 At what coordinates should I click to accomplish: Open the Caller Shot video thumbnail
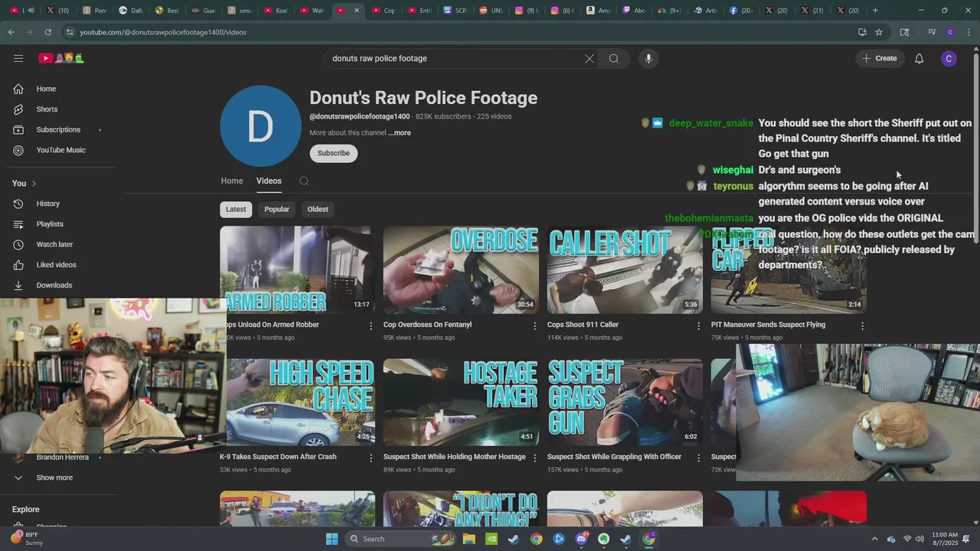625,269
